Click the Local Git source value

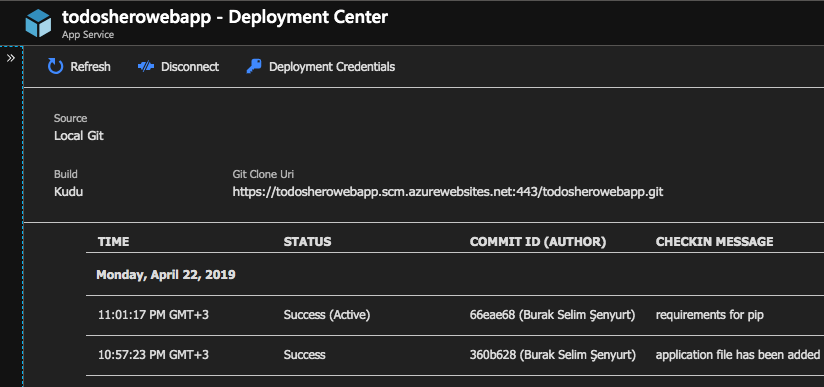[79, 136]
